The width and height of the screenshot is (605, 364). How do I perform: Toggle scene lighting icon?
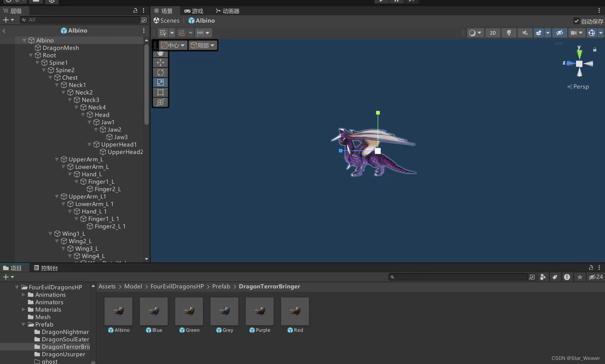509,33
